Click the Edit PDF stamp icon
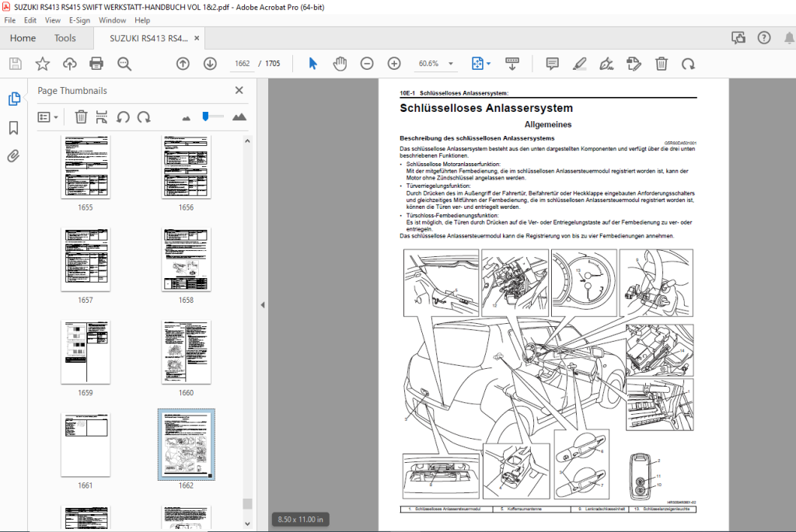 pos(634,64)
